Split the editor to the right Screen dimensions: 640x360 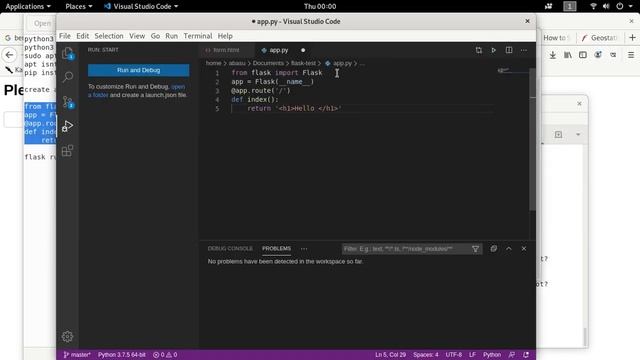click(509, 50)
